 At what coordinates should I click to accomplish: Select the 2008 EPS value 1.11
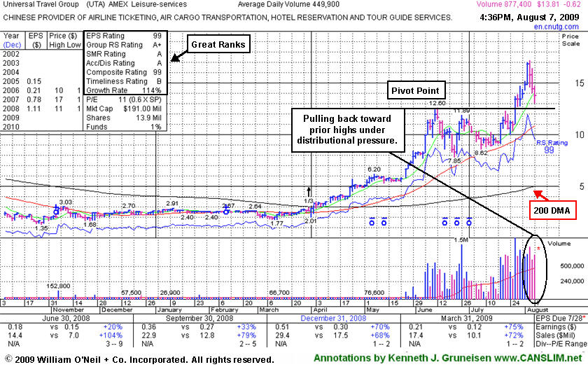(x=34, y=109)
